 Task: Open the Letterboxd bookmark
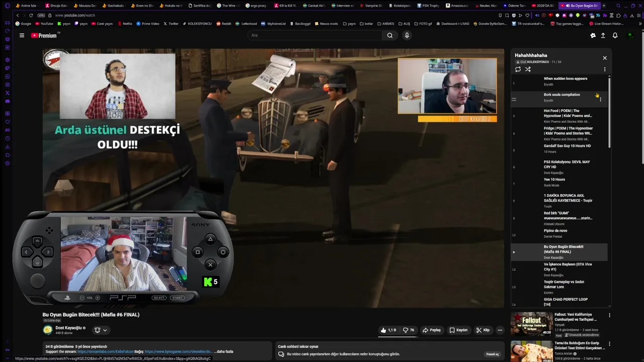pyautogui.click(x=246, y=24)
